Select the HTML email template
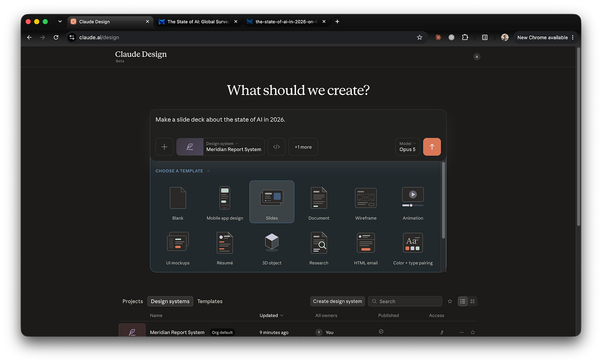 pos(366,248)
